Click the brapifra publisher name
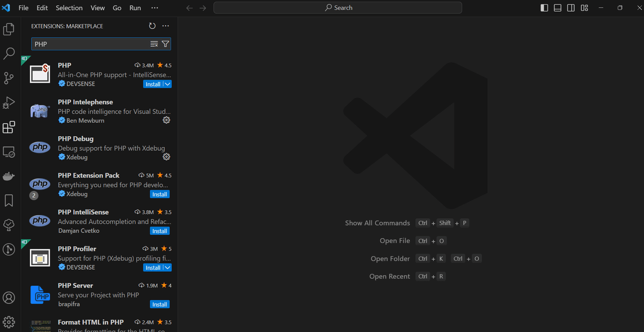 point(69,304)
